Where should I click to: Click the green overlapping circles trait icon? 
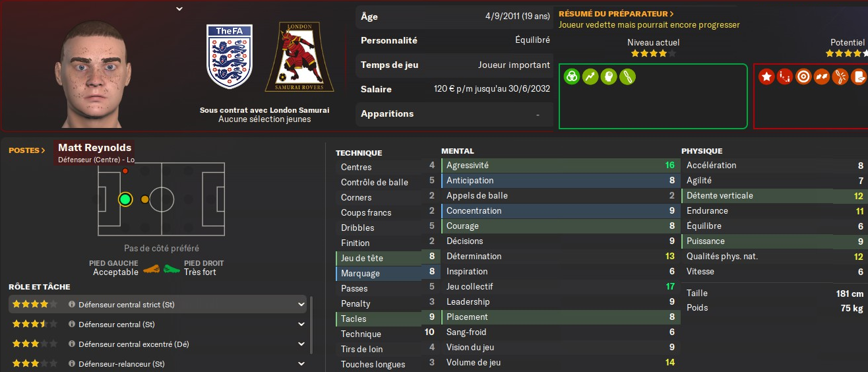click(571, 77)
